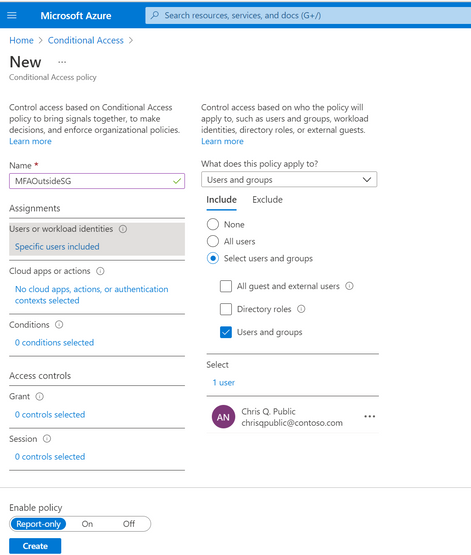
Task: Switch to the Exclude tab
Action: coord(267,200)
